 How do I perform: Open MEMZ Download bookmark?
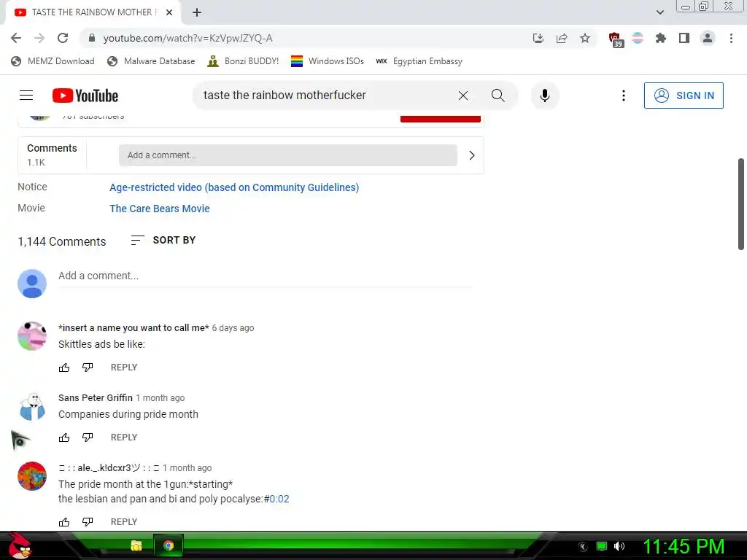click(x=53, y=61)
